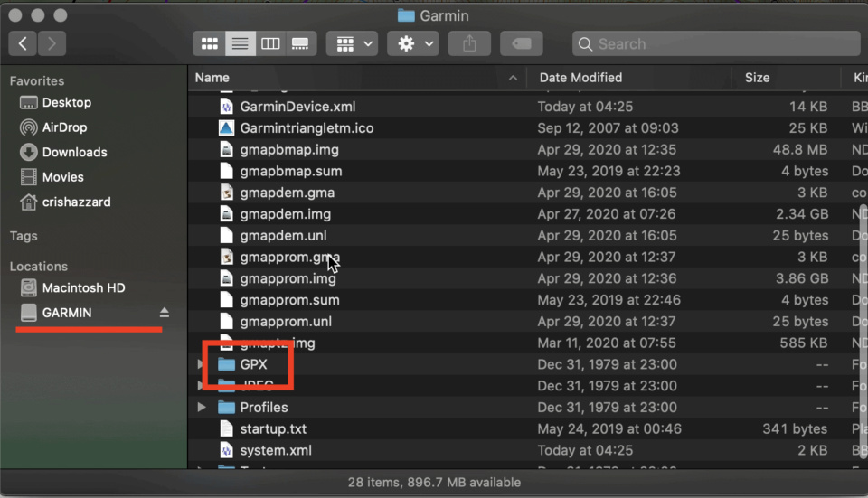The height and width of the screenshot is (498, 868).
Task: Expand the Profiles folder disclosure triangle
Action: click(201, 407)
